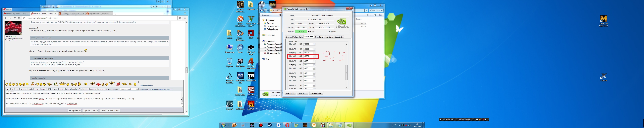Open the font size dropdown set to Нормальный
The width and height of the screenshot is (644, 128).
click(x=129, y=89)
